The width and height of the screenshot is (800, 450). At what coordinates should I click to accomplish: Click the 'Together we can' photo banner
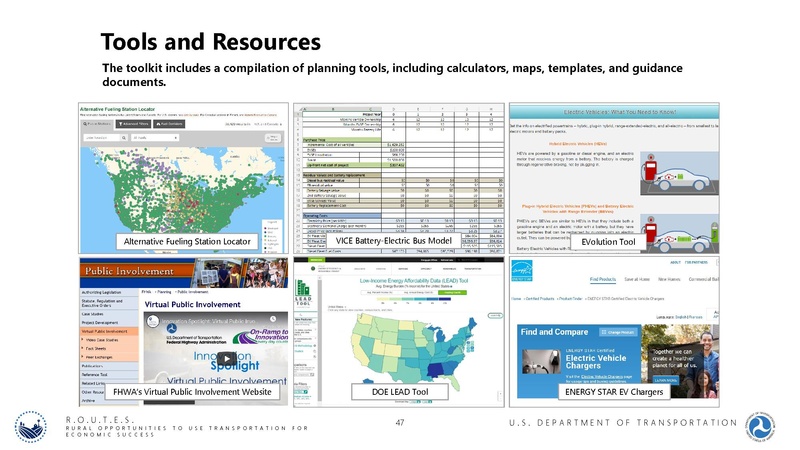pyautogui.click(x=680, y=361)
